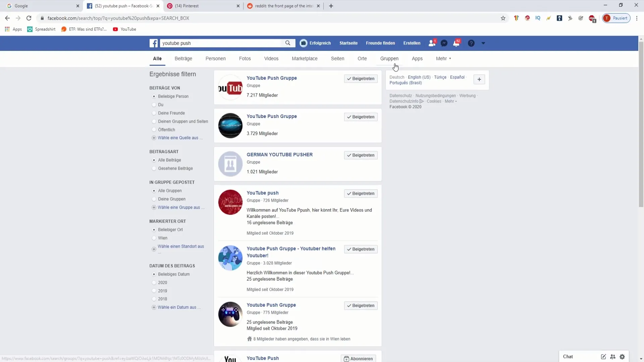This screenshot has height=362, width=644.
Task: Create new chat group icon
Action: [x=613, y=357]
